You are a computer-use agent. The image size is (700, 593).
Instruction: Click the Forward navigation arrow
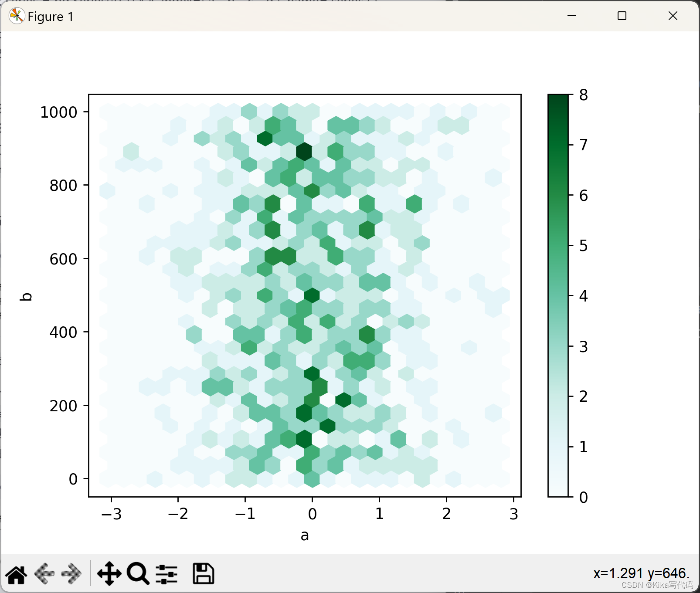pos(71,574)
